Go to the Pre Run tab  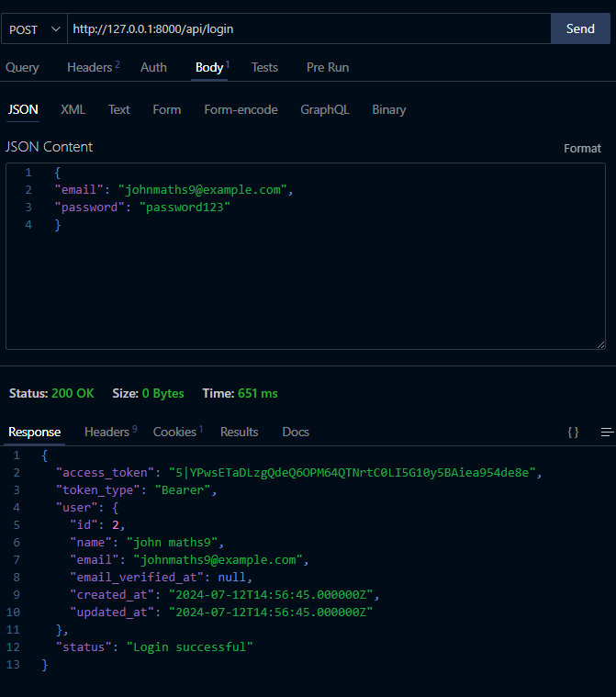[x=328, y=67]
